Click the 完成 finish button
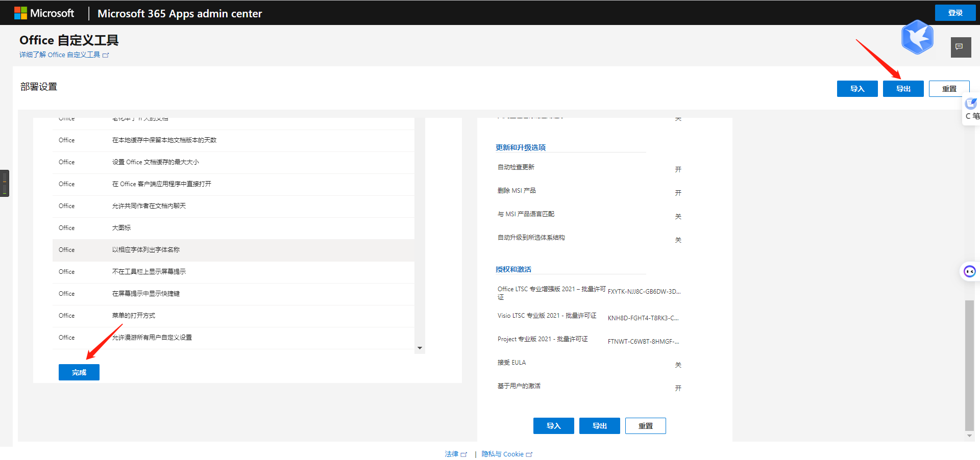The height and width of the screenshot is (460, 980). [x=79, y=372]
